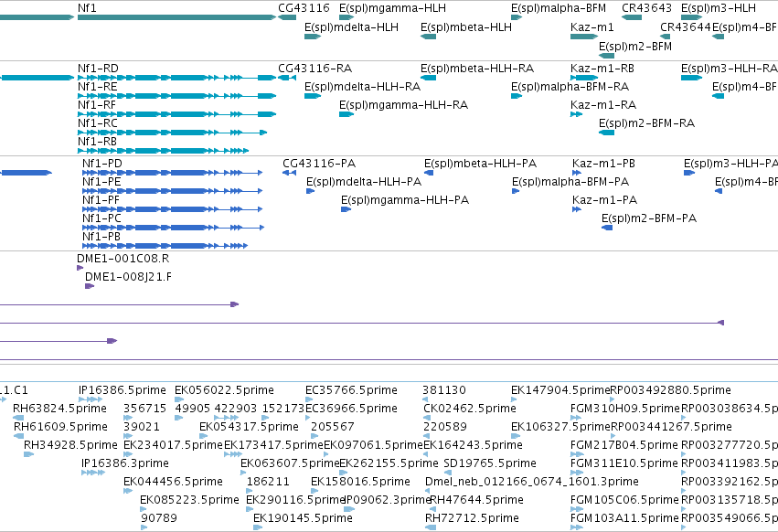The height and width of the screenshot is (532, 778).
Task: Select E(spl)mdelta-HLH-PA protein label
Action: click(364, 182)
